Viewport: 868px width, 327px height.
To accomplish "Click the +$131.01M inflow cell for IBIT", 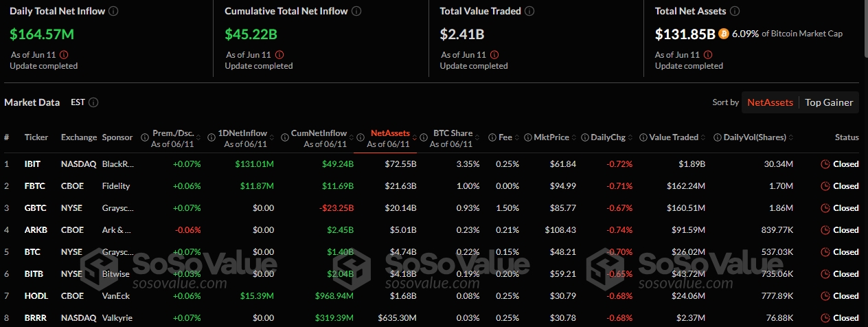I will (255, 164).
